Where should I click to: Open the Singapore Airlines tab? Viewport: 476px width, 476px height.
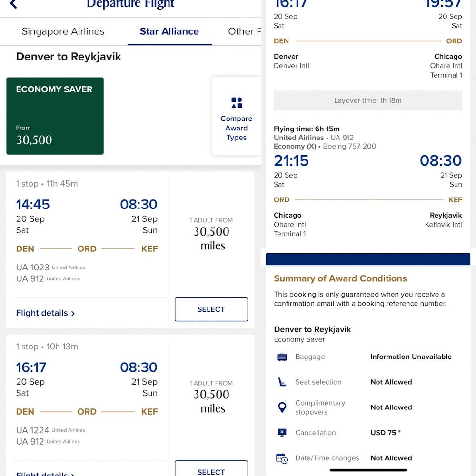pos(63,31)
